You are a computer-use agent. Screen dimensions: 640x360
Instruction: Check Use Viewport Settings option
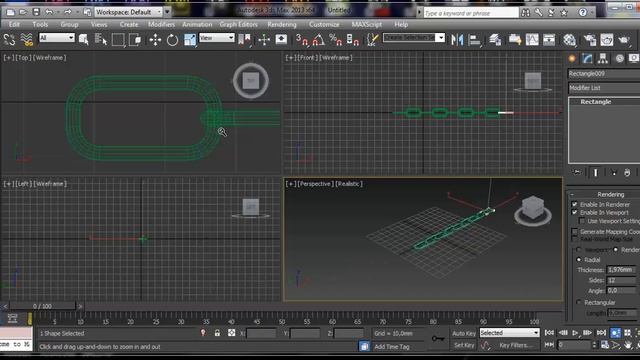click(582, 221)
